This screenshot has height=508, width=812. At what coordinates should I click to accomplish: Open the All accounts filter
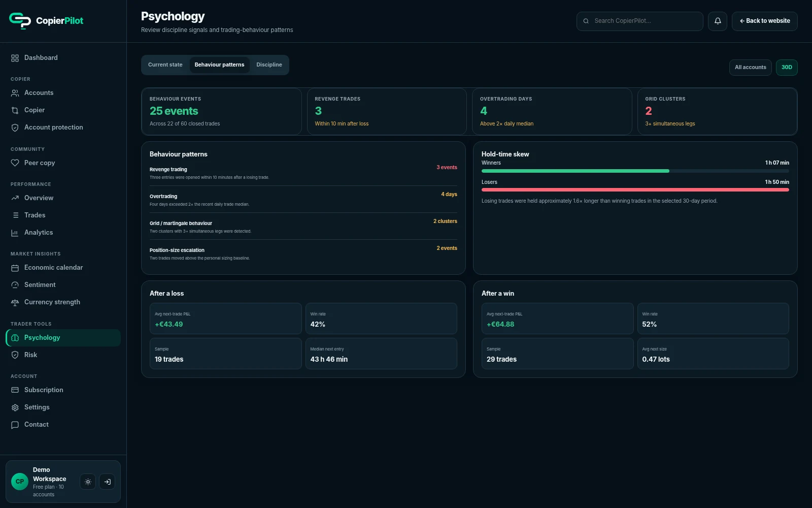point(751,68)
